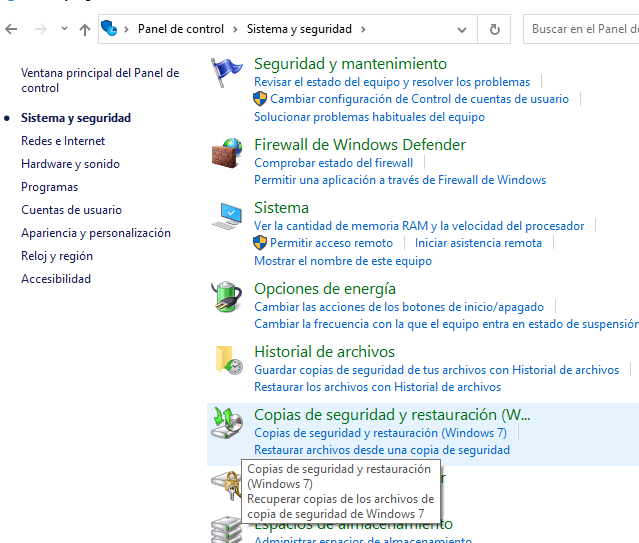Screen dimensions: 639x543
Task: Select Sistema y seguridad in sidebar
Action: point(76,118)
